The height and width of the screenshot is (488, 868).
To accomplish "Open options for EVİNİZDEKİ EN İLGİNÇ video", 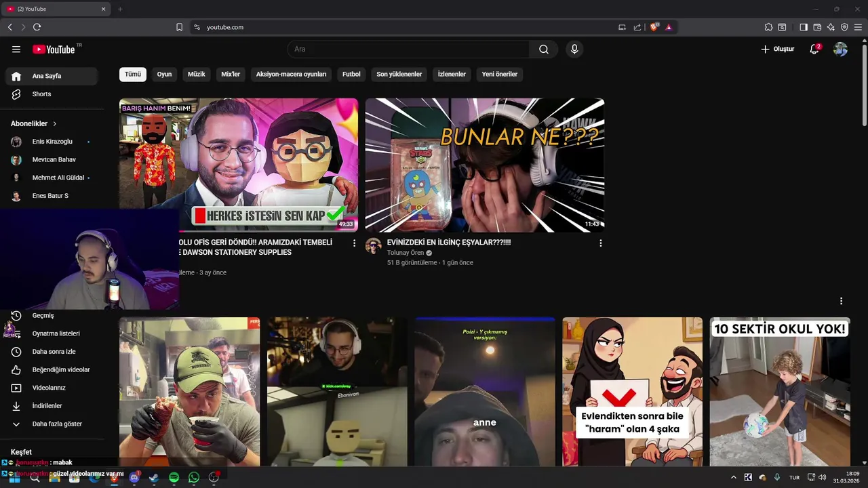I will 600,243.
